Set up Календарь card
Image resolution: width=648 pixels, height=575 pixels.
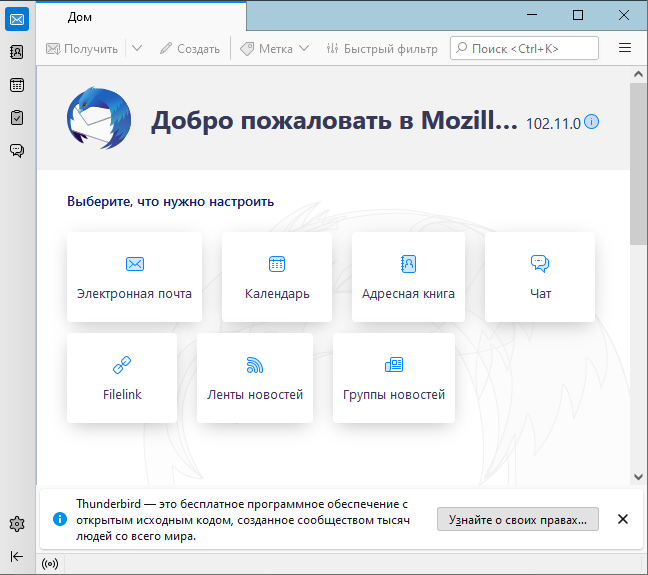(277, 277)
